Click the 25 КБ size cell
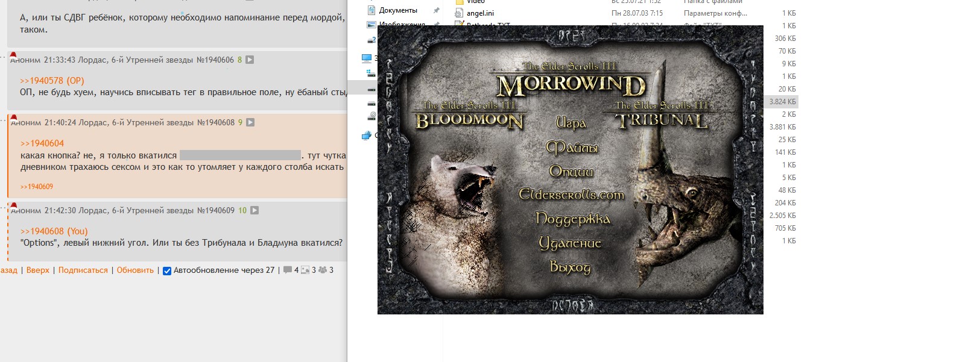The height and width of the screenshot is (362, 980). (x=787, y=140)
